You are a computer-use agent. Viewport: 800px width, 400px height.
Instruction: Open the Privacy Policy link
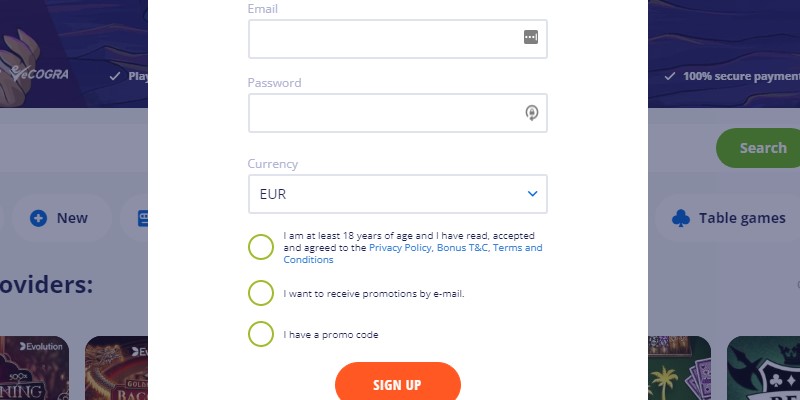tap(401, 248)
